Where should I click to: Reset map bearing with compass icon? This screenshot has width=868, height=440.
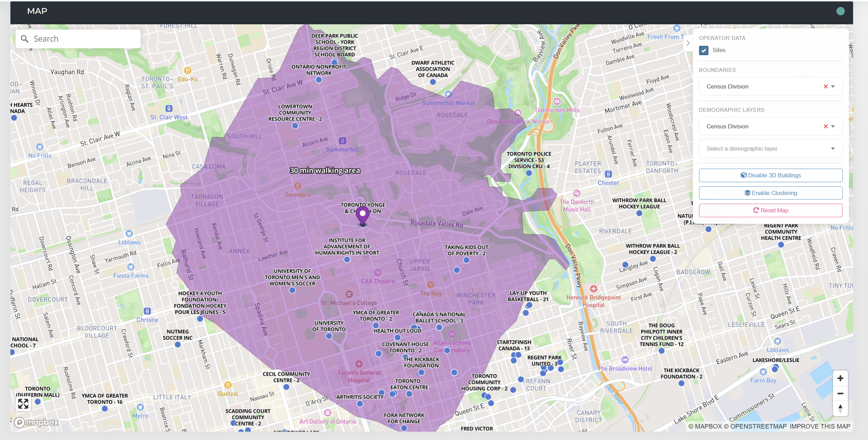click(840, 408)
